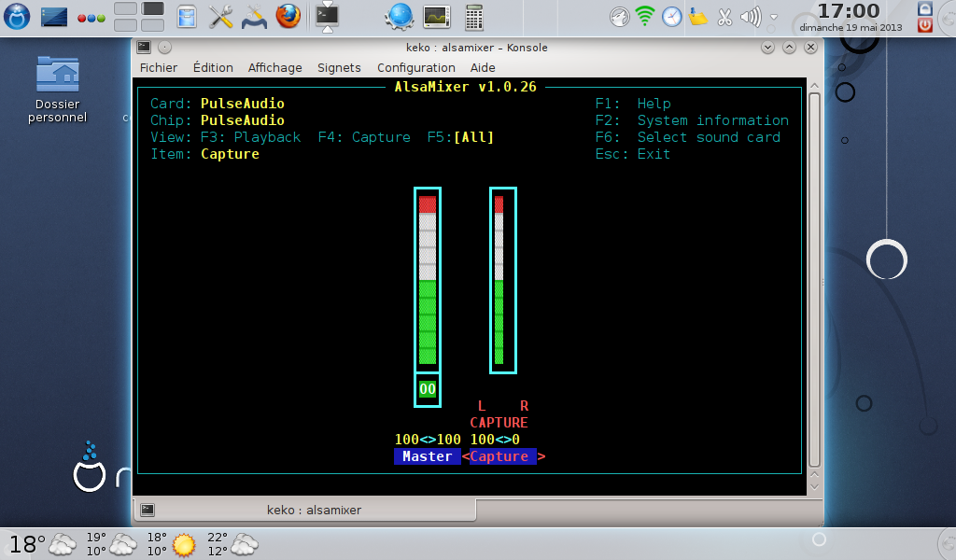Image resolution: width=956 pixels, height=560 pixels.
Task: Open the Mageia application launcher menu
Action: pos(17,16)
